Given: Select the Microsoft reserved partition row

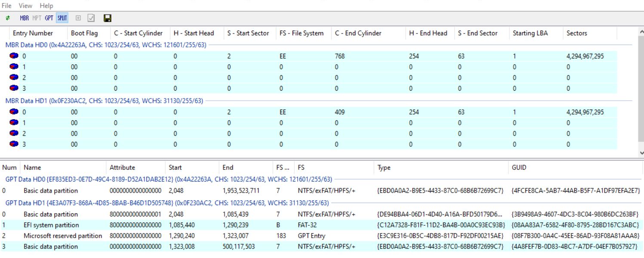Looking at the screenshot, I should [x=322, y=236].
